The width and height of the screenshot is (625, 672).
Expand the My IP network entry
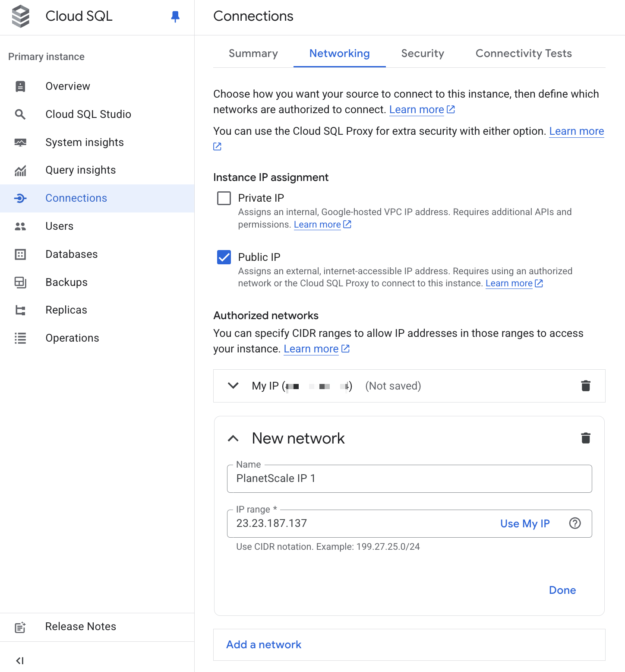point(233,386)
